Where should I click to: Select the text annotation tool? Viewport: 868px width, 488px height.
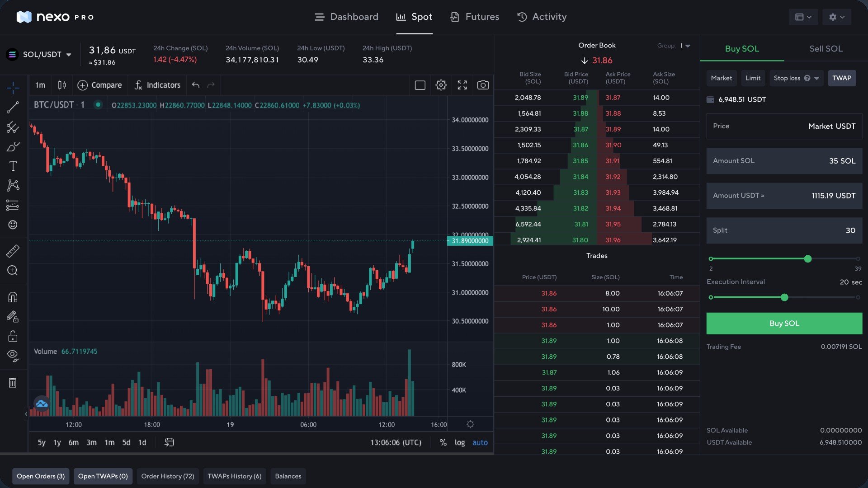point(13,166)
